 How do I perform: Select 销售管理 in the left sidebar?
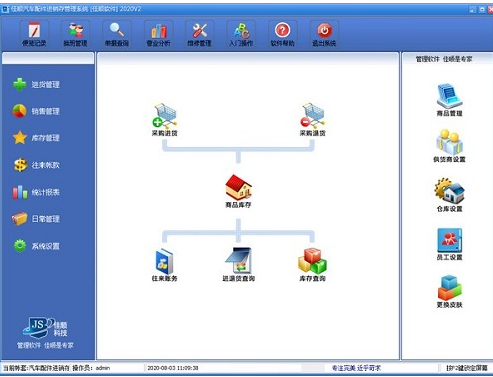(x=36, y=111)
